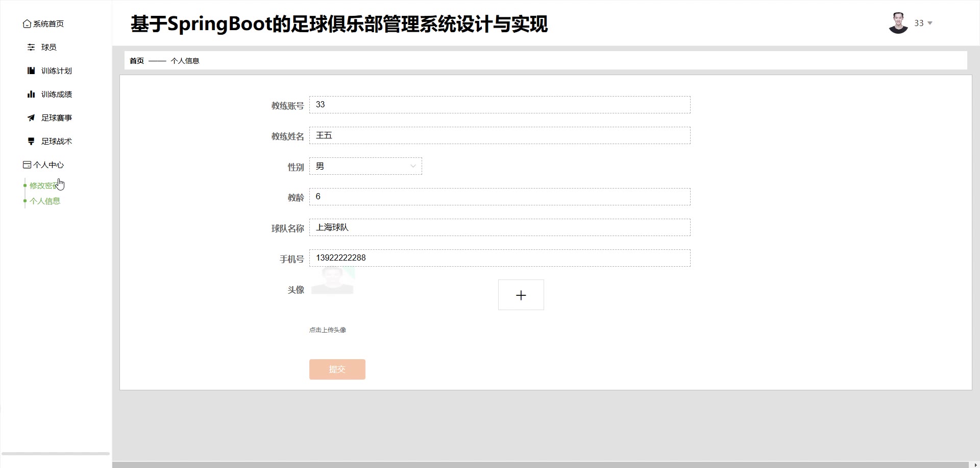Click the 教练账号 field label
The image size is (980, 468).
tap(288, 106)
